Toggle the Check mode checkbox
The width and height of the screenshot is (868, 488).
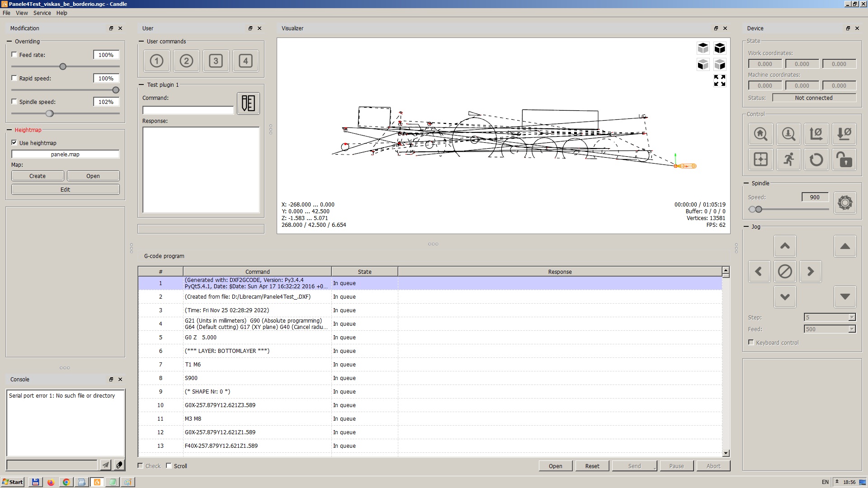[141, 466]
